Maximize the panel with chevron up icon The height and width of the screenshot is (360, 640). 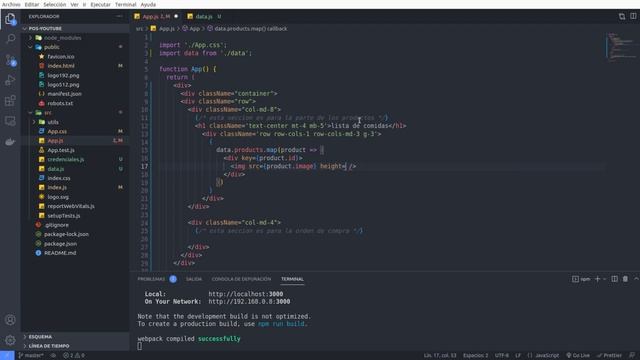[636, 279]
